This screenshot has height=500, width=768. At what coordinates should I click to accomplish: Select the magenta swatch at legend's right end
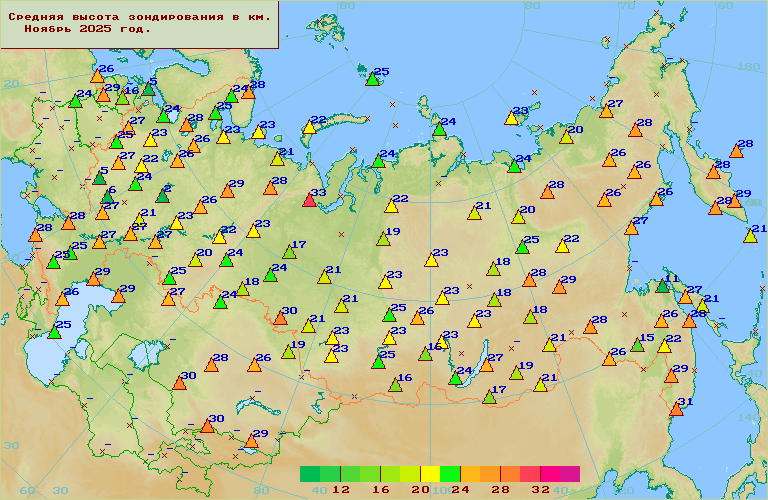[x=569, y=473]
